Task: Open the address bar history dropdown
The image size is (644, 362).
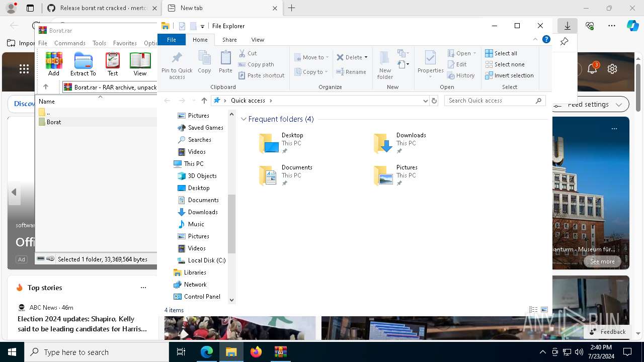Action: tap(426, 101)
